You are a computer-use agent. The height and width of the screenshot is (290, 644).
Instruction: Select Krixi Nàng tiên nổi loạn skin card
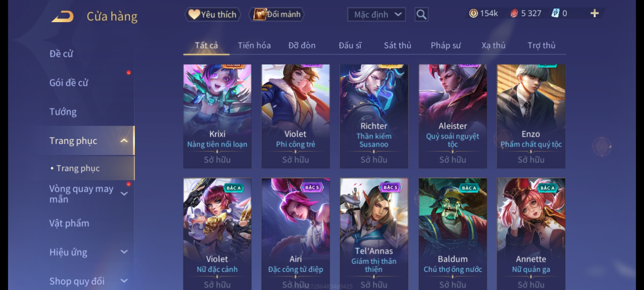click(217, 116)
